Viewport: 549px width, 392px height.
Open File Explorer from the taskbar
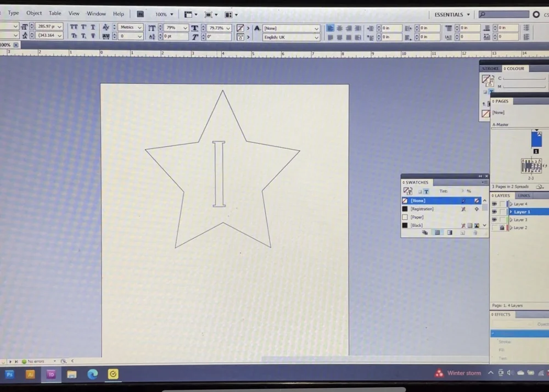point(72,374)
